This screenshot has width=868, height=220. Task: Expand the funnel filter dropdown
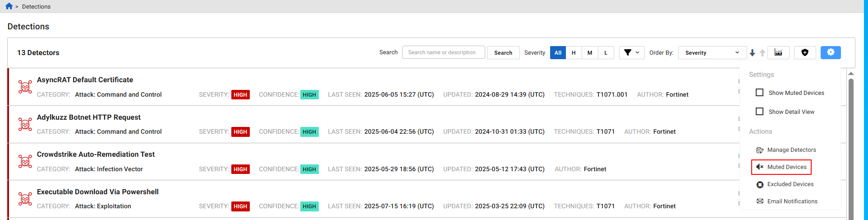pyautogui.click(x=631, y=53)
